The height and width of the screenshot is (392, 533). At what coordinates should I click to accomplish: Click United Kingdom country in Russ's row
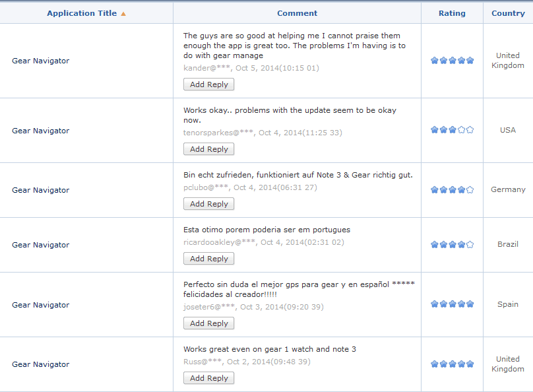(508, 364)
